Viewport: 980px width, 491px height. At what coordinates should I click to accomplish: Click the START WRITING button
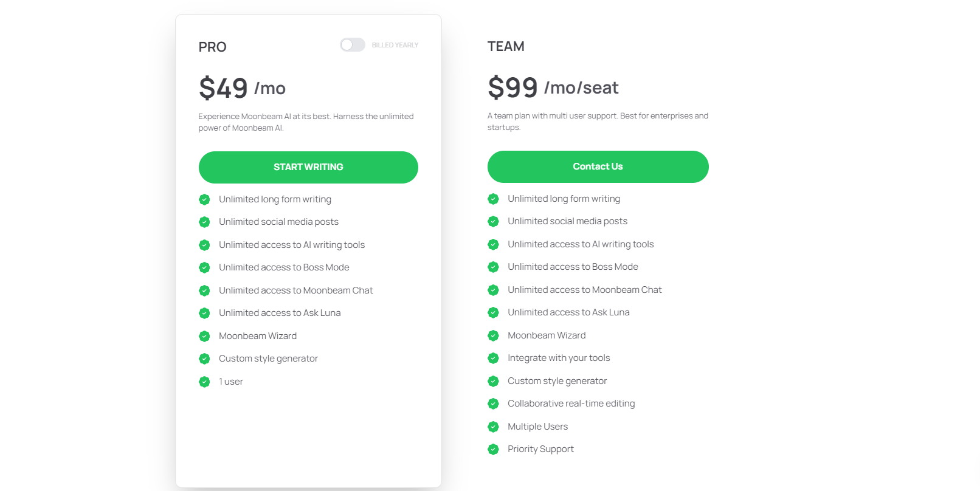click(308, 167)
